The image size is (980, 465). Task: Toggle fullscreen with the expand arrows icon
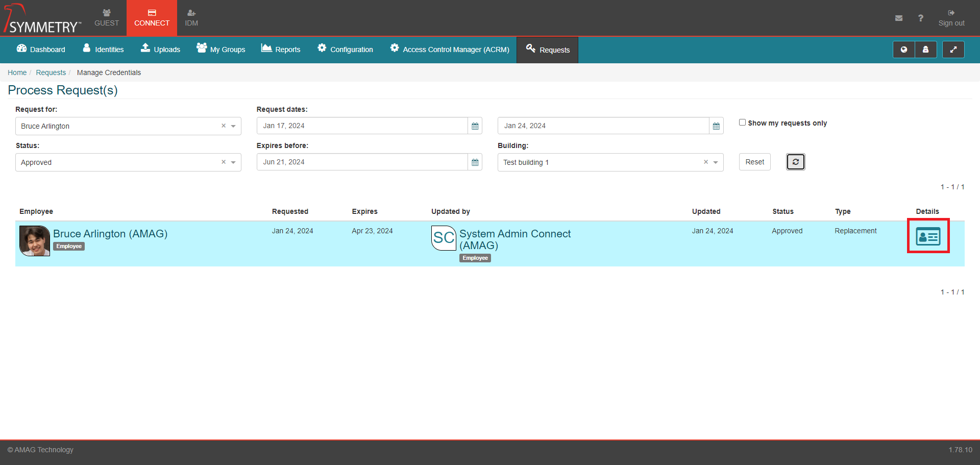953,50
